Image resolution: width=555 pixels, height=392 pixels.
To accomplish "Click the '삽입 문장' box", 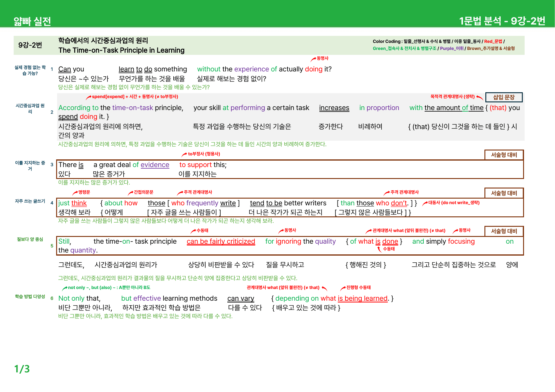I will click(504, 97).
